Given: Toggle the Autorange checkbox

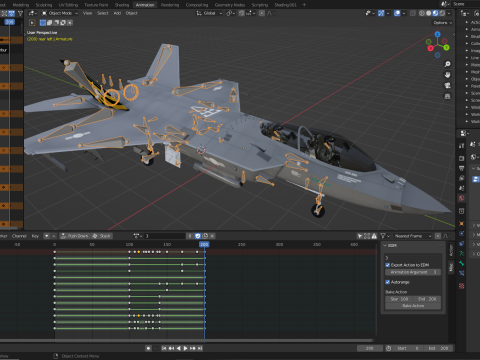Looking at the screenshot, I should [388, 282].
